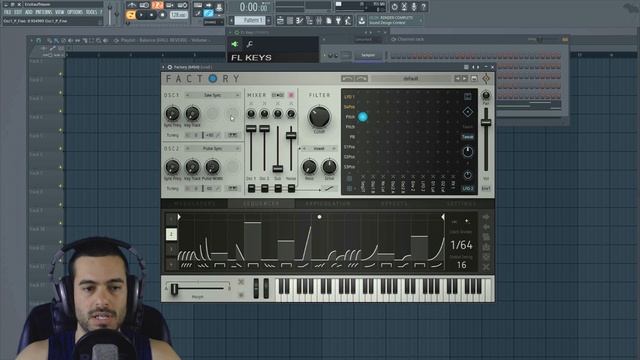The image size is (640, 360).
Task: Click the save preset icon in Factory
Action: 474,78
